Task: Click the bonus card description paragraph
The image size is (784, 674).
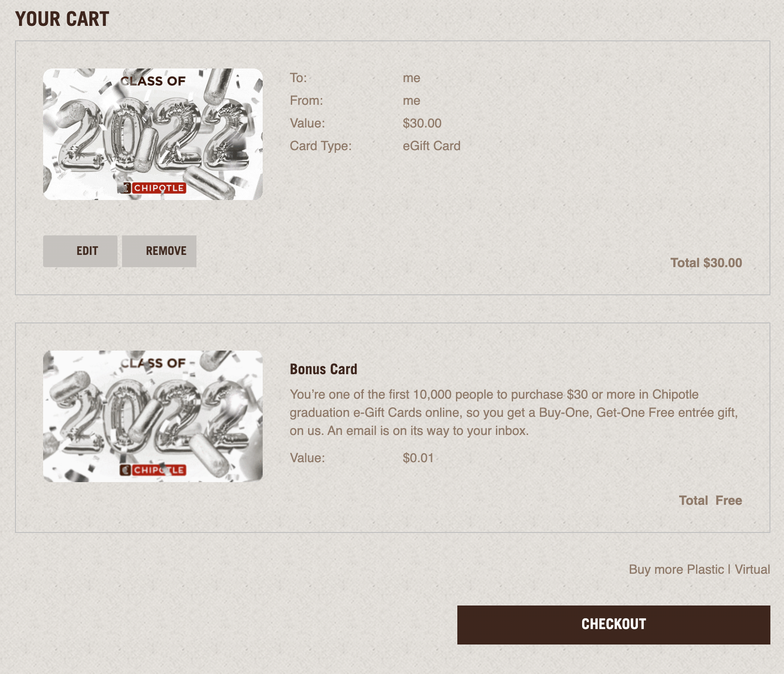Action: click(514, 413)
